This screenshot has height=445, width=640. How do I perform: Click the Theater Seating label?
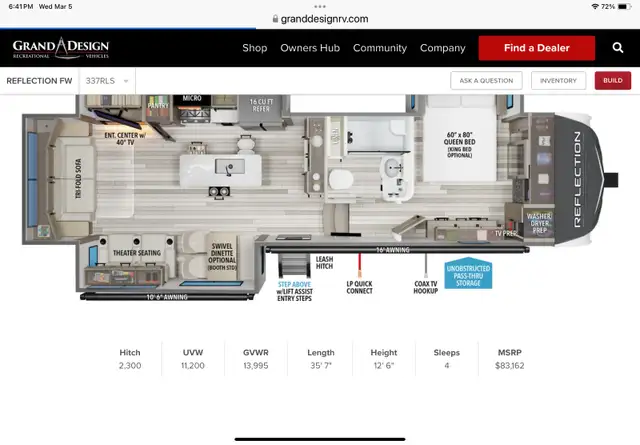(x=137, y=253)
